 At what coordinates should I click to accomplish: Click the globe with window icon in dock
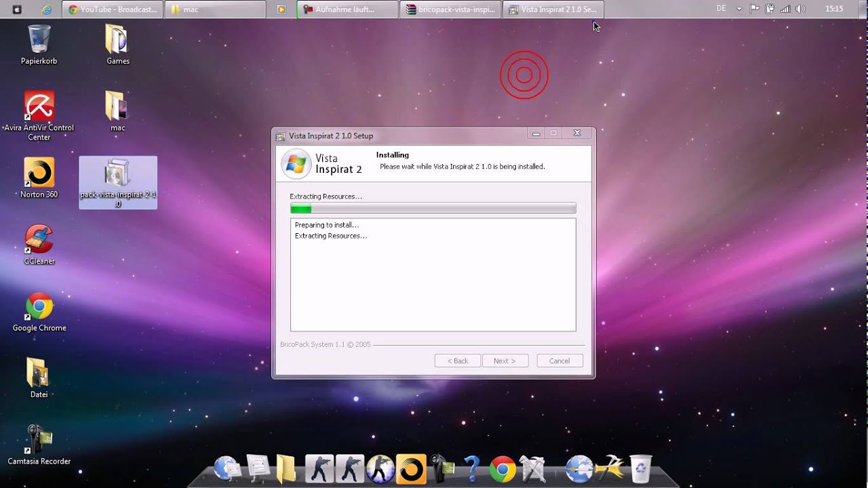point(227,468)
